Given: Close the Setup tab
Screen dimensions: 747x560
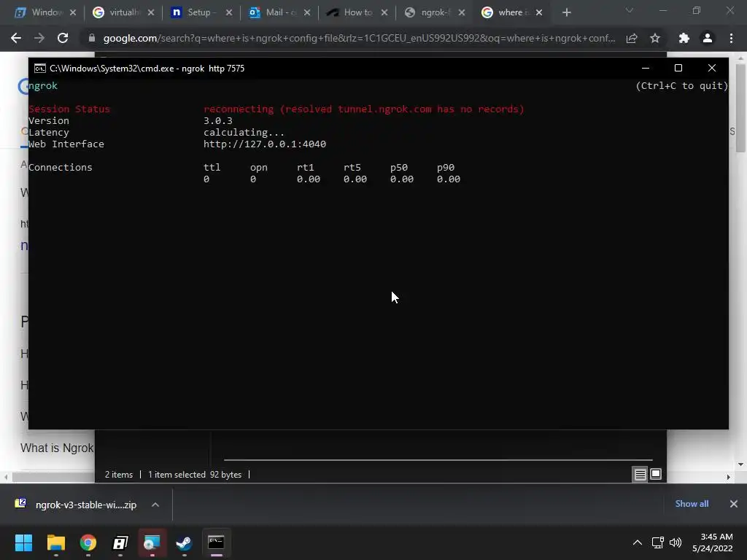Looking at the screenshot, I should [x=228, y=12].
